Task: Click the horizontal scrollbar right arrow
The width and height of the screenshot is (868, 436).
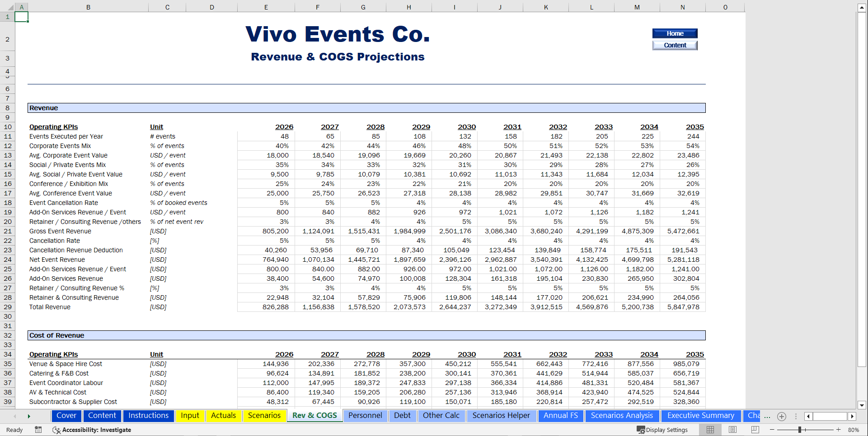Action: point(852,416)
